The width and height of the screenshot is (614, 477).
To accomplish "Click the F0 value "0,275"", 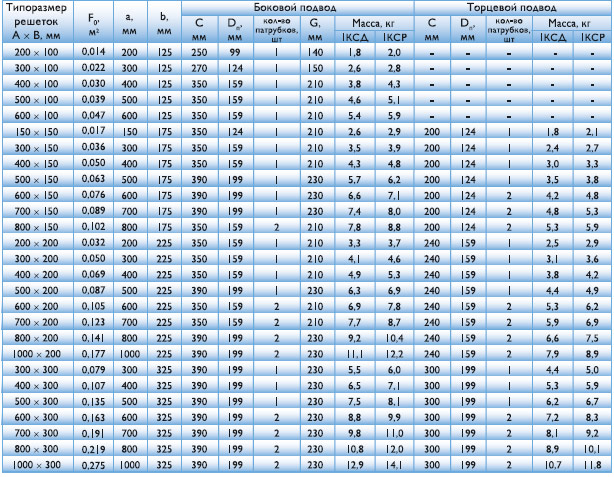I will point(94,466).
